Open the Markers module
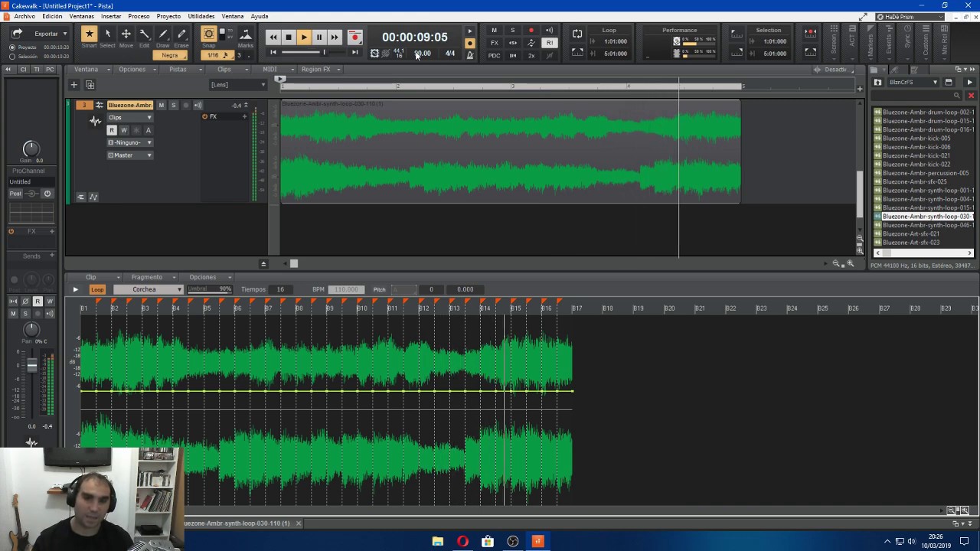 pos(871,41)
